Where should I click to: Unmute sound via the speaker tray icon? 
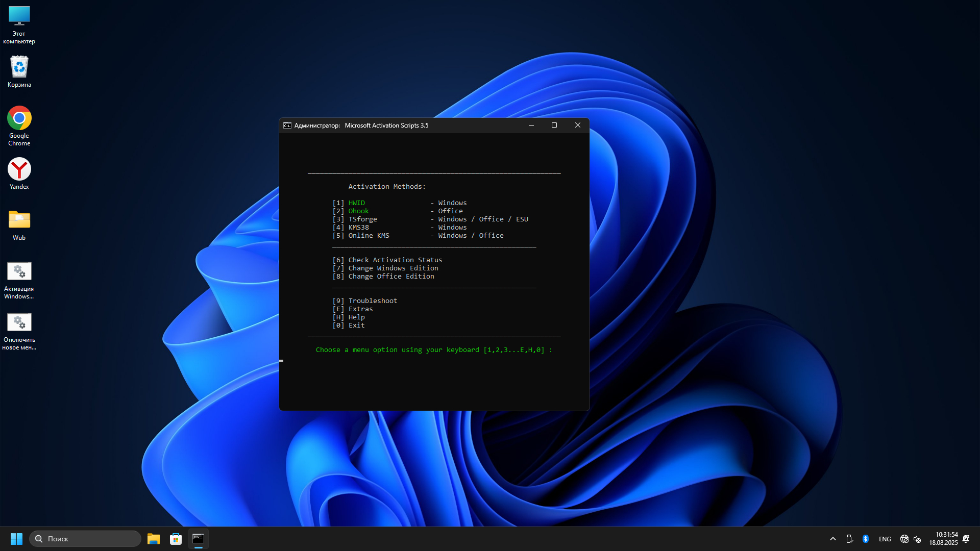coord(918,538)
